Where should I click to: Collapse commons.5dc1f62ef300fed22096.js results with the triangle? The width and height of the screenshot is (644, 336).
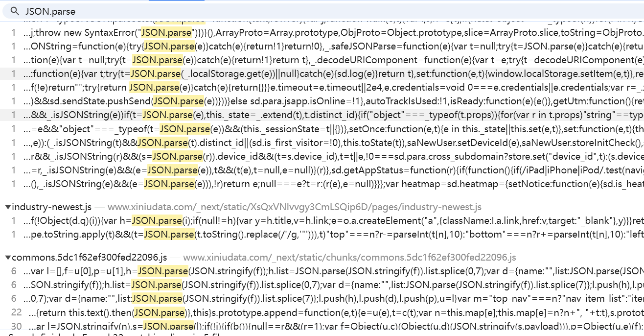8,257
